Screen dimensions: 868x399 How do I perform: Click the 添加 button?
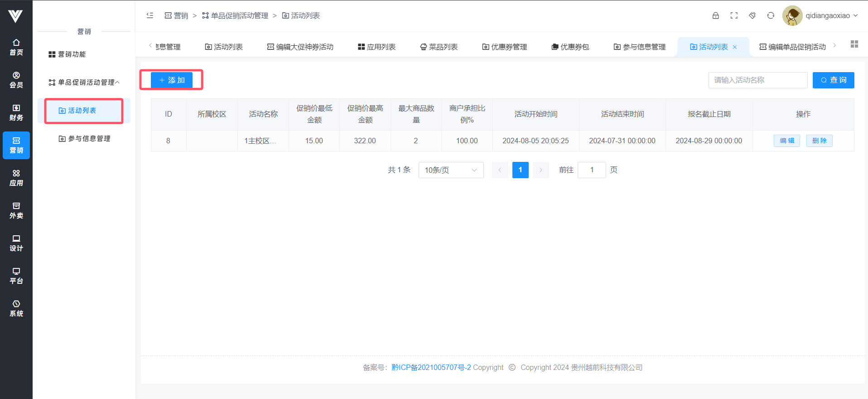[172, 80]
